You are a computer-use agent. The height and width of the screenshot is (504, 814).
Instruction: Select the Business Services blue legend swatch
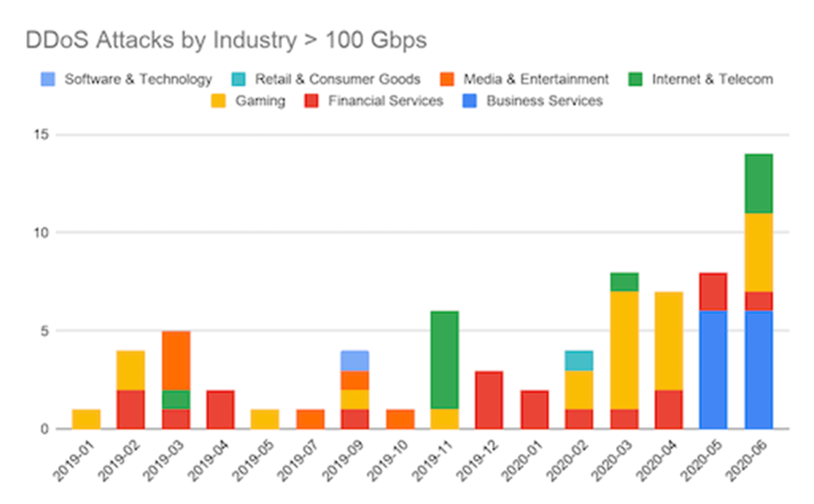[x=471, y=101]
